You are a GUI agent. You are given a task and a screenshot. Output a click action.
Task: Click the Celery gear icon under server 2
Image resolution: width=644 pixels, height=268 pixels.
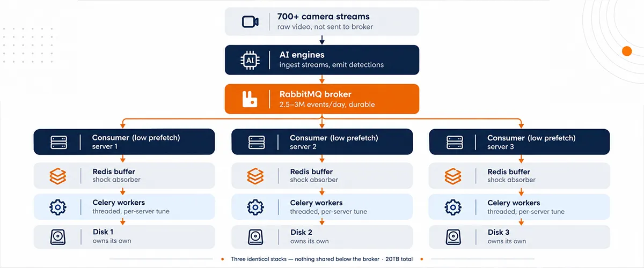[x=256, y=207]
